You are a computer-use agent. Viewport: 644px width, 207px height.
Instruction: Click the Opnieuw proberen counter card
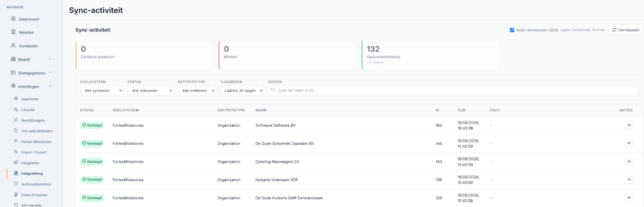(x=145, y=55)
